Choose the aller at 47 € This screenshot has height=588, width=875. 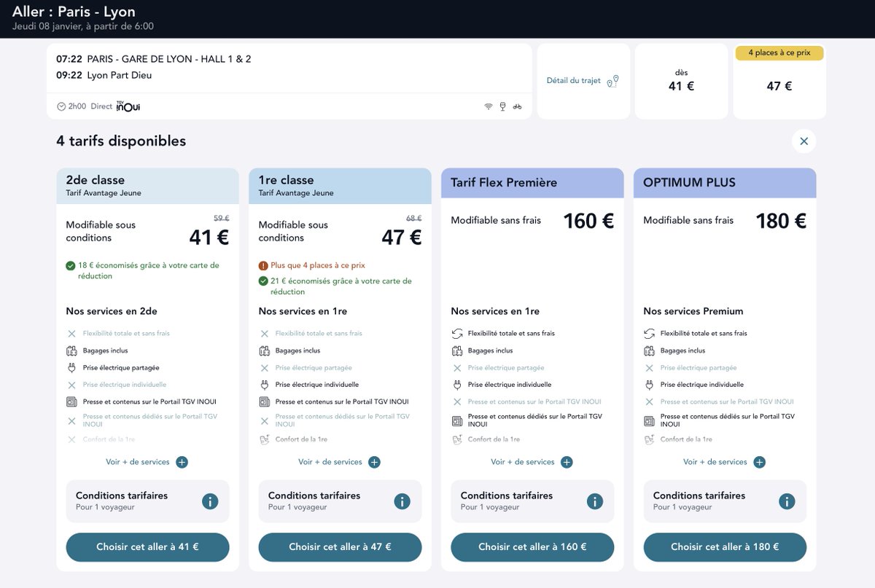(340, 547)
